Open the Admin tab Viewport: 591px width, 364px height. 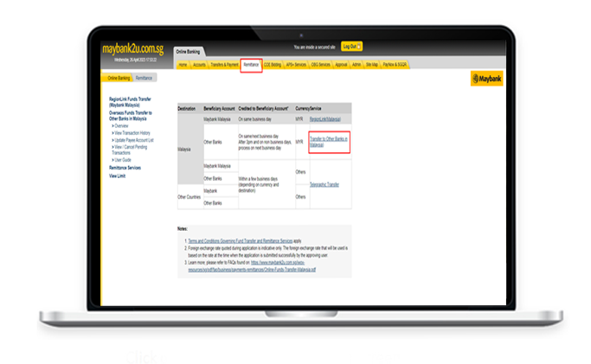[x=357, y=65]
